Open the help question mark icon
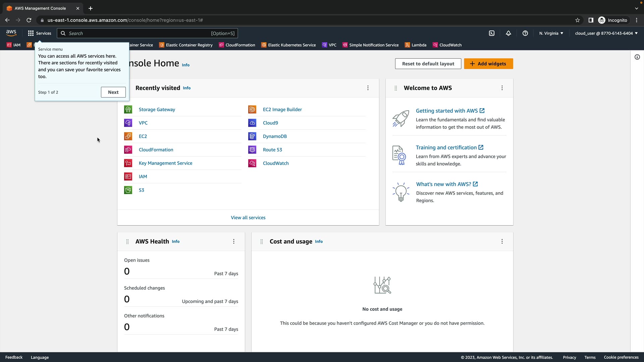The image size is (644, 362). (525, 33)
